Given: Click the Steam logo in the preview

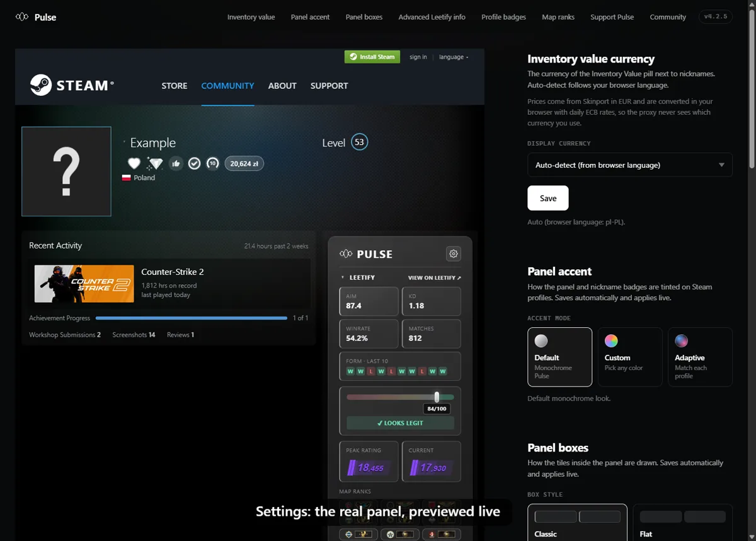Looking at the screenshot, I should [72, 85].
